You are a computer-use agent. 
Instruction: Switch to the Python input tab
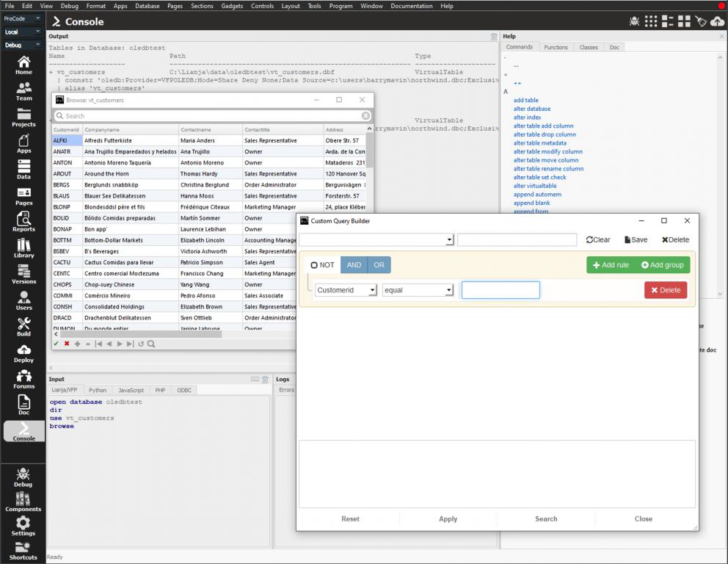[98, 390]
